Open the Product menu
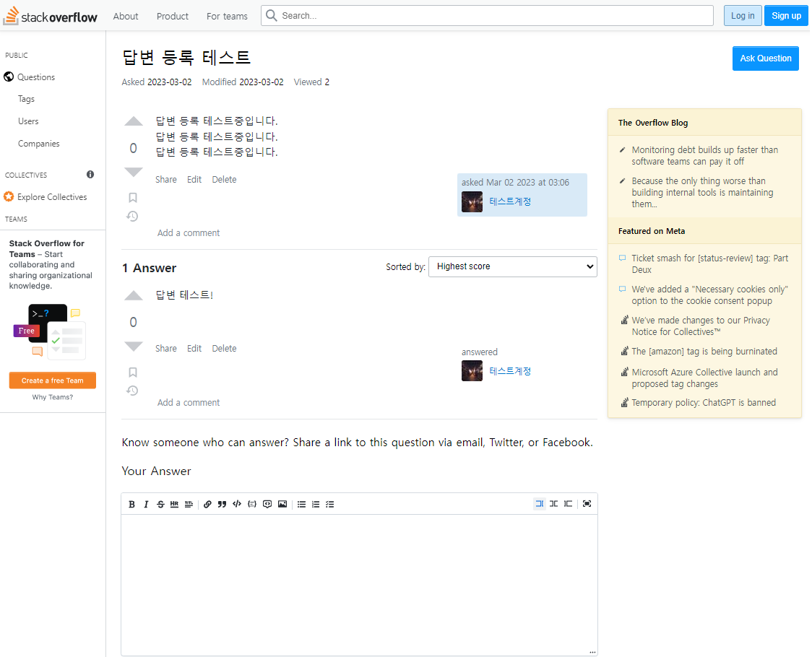812x657 pixels. 173,16
